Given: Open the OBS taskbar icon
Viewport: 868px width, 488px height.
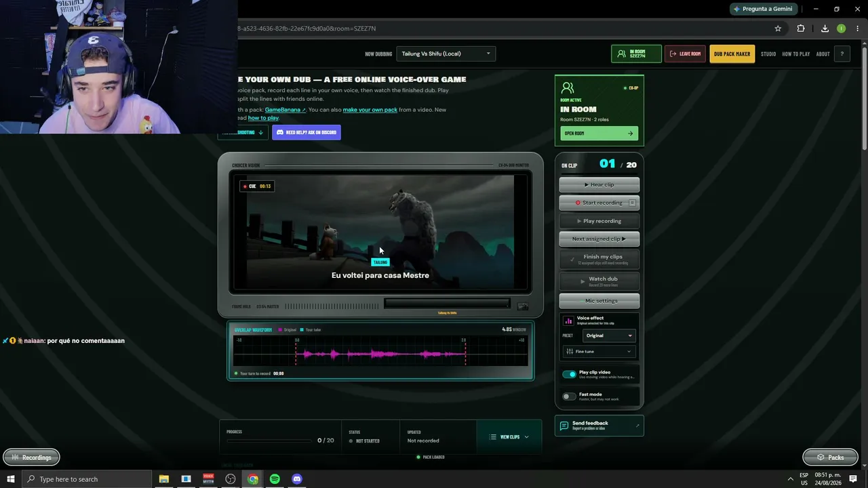Looking at the screenshot, I should 231,479.
